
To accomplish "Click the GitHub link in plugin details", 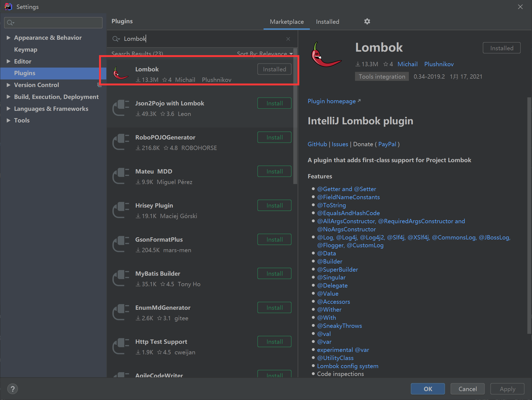I will pyautogui.click(x=316, y=144).
